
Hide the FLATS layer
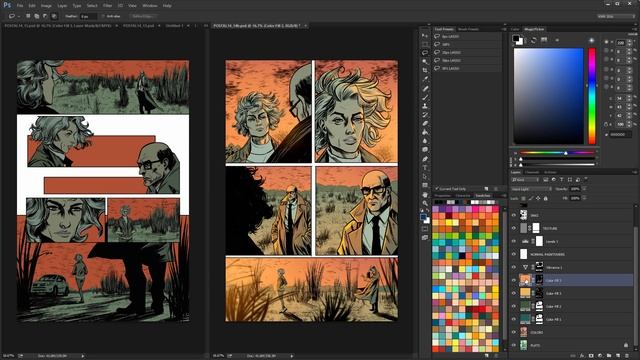(514, 345)
